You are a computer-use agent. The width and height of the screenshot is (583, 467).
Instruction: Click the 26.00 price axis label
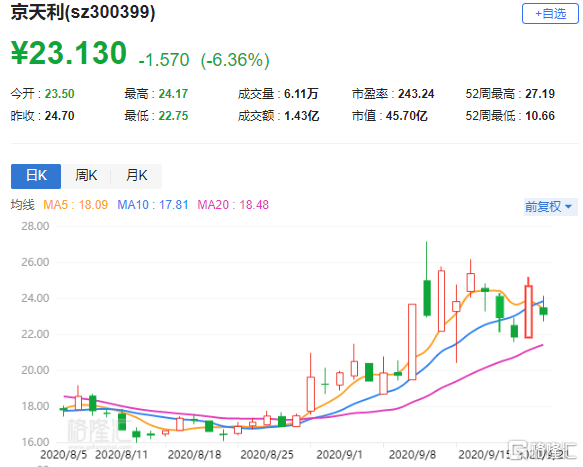click(x=35, y=262)
